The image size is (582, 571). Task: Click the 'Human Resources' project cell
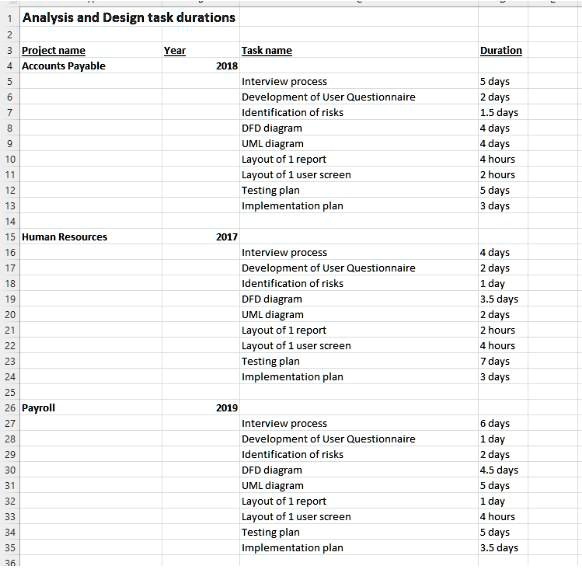pyautogui.click(x=91, y=237)
